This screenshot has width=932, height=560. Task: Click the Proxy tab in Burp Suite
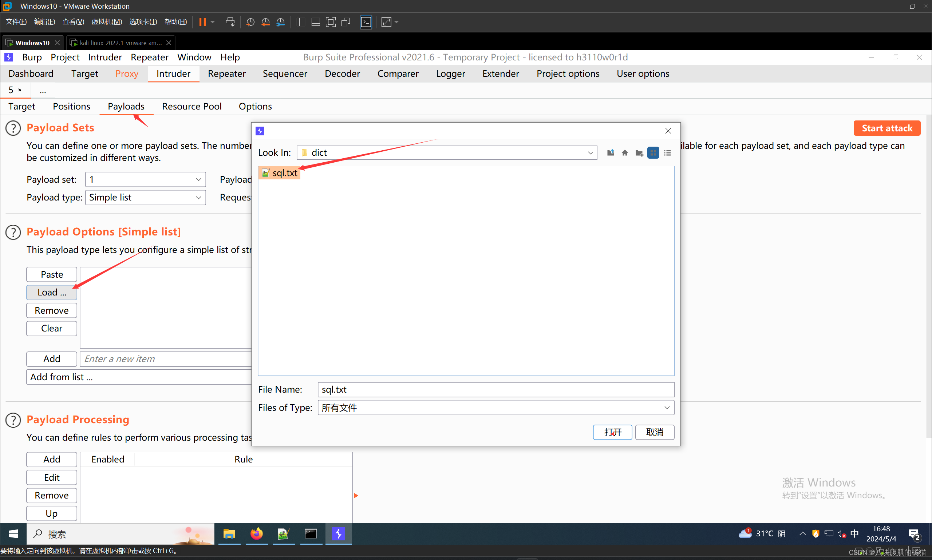coord(126,74)
